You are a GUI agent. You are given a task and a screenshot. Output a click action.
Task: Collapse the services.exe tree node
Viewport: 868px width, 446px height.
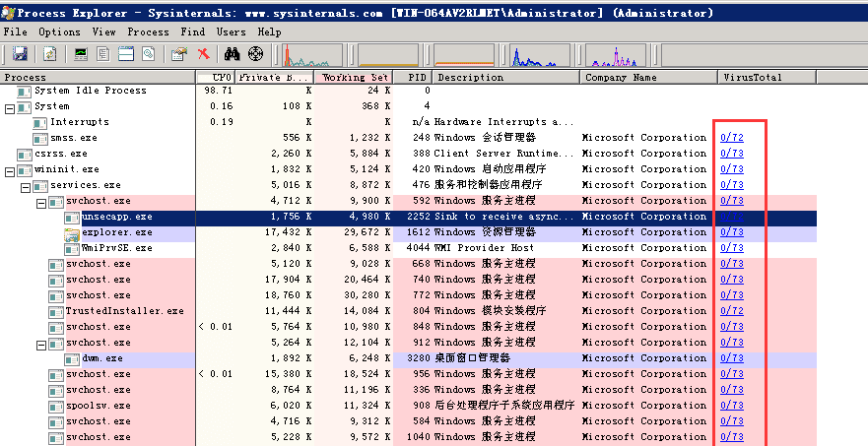[26, 185]
